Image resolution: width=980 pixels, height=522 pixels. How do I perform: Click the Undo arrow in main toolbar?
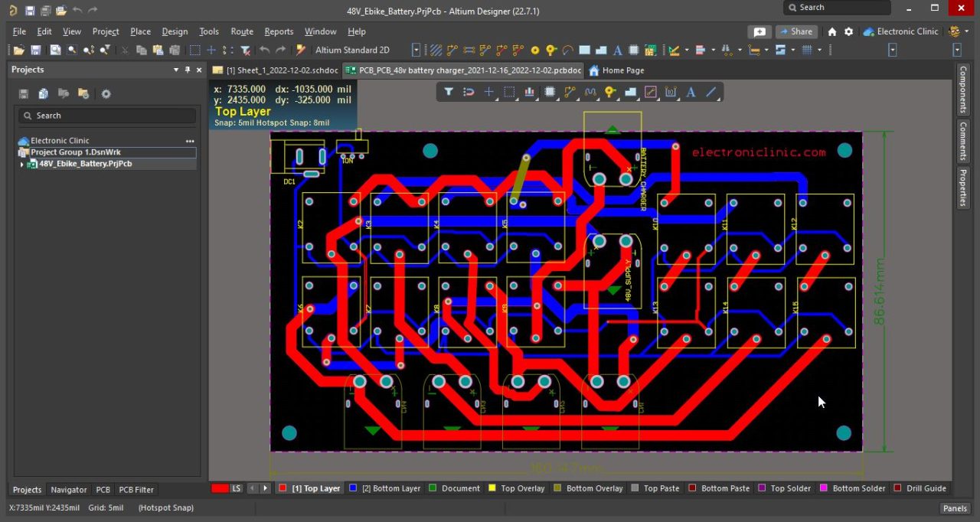pyautogui.click(x=265, y=51)
